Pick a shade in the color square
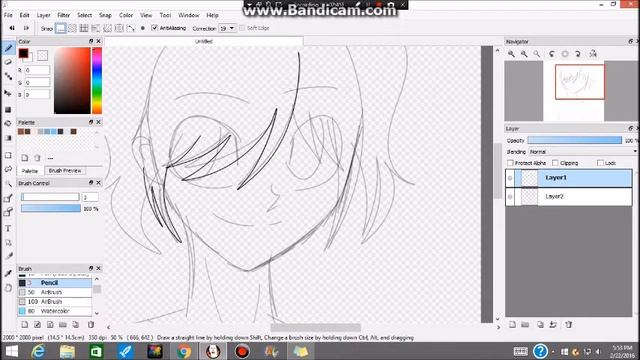The image size is (640, 360). click(x=72, y=80)
